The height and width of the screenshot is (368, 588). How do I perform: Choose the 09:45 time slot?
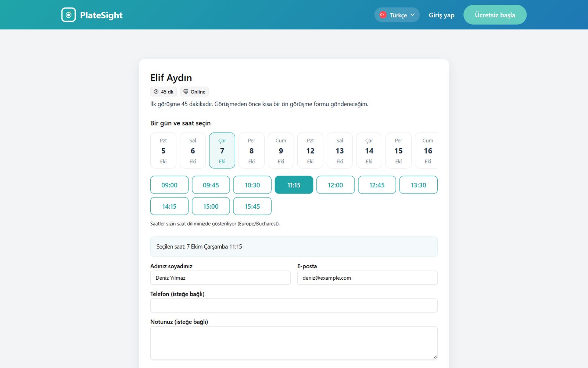(x=211, y=185)
